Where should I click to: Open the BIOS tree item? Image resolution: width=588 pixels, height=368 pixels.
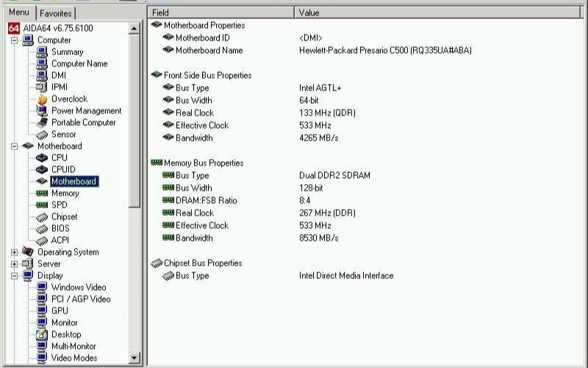60,228
